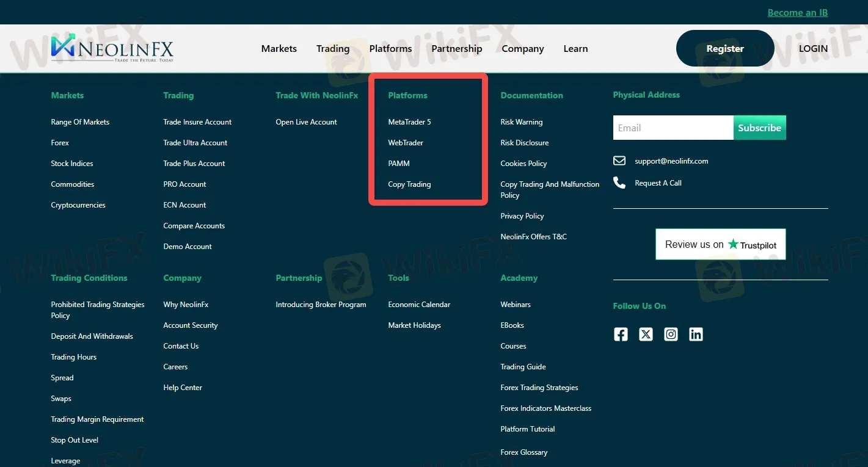Open the Partnership menu in navbar
The height and width of the screenshot is (467, 868).
point(457,49)
